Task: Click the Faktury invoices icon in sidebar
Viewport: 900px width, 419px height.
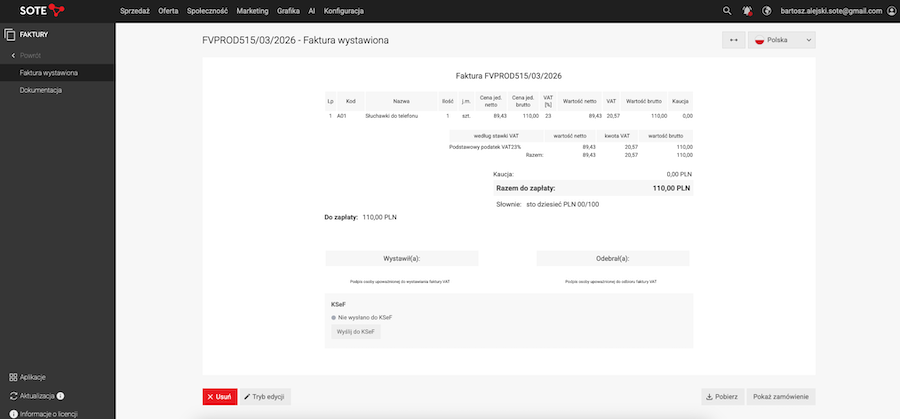Action: [x=10, y=35]
